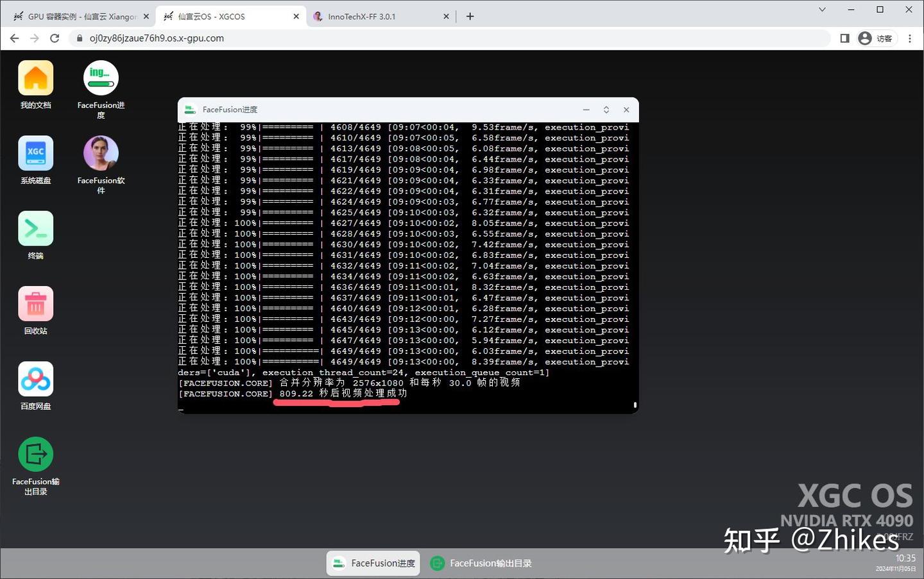Minimize the FaceFusion进度 window
The width and height of the screenshot is (924, 579).
click(x=586, y=110)
